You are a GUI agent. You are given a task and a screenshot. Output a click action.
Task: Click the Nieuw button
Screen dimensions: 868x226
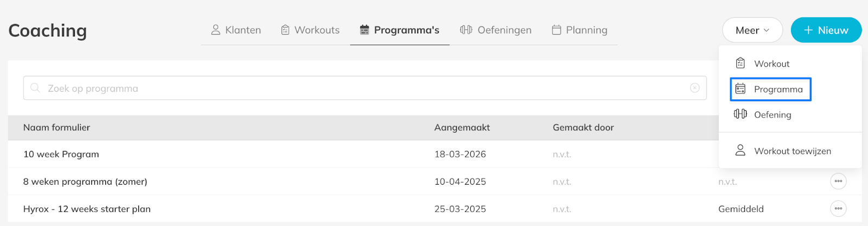coord(826,30)
